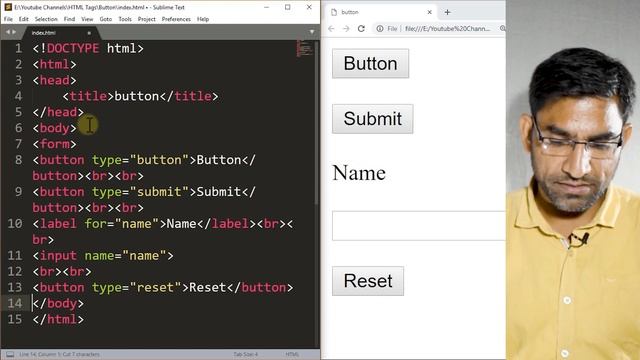The width and height of the screenshot is (640, 360).
Task: Open the Find menu
Action: point(69,19)
